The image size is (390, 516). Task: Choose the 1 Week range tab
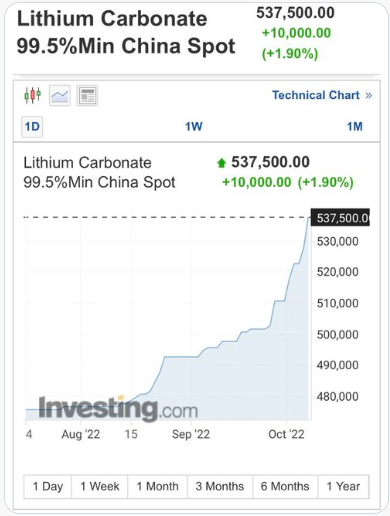[100, 486]
